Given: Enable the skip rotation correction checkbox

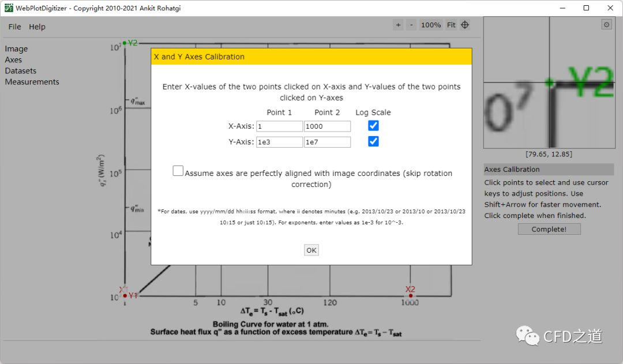Looking at the screenshot, I should click(178, 171).
